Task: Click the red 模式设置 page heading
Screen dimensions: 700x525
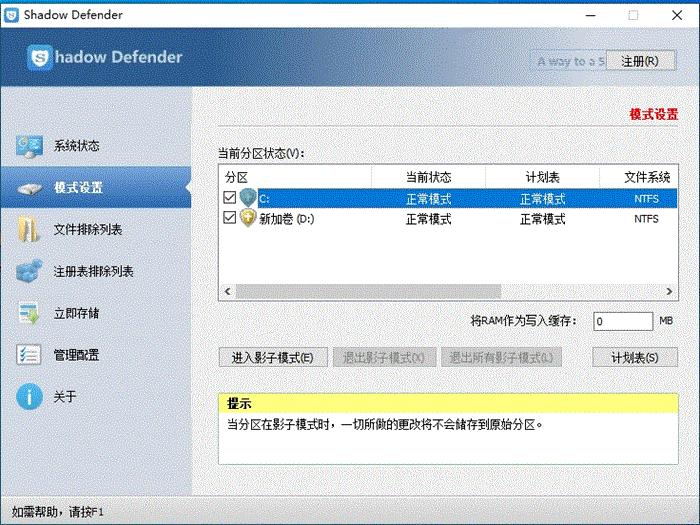Action: coord(654,114)
